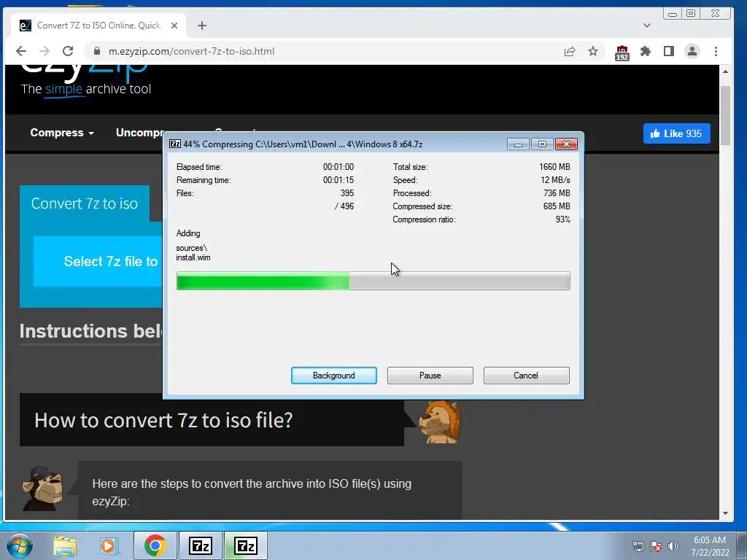Maximize the 7-Zip compressing dialog

542,144
